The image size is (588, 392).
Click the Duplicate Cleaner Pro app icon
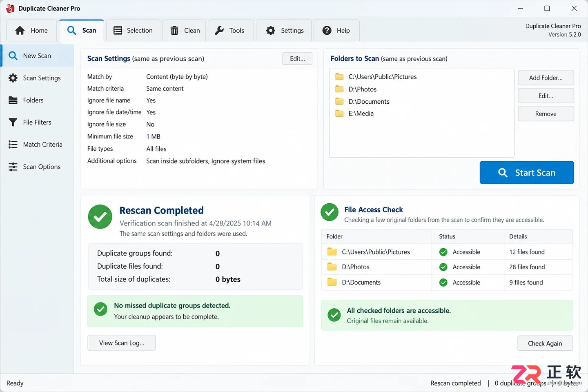click(x=10, y=9)
